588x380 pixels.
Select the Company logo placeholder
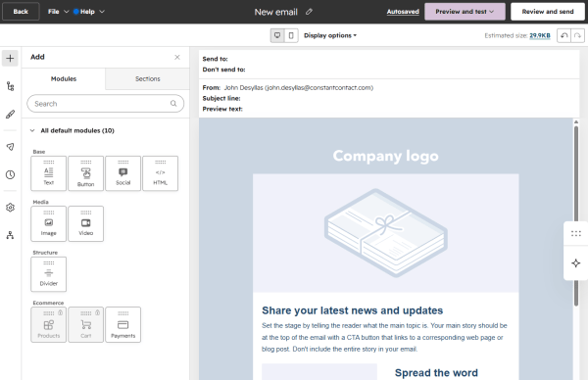point(385,156)
